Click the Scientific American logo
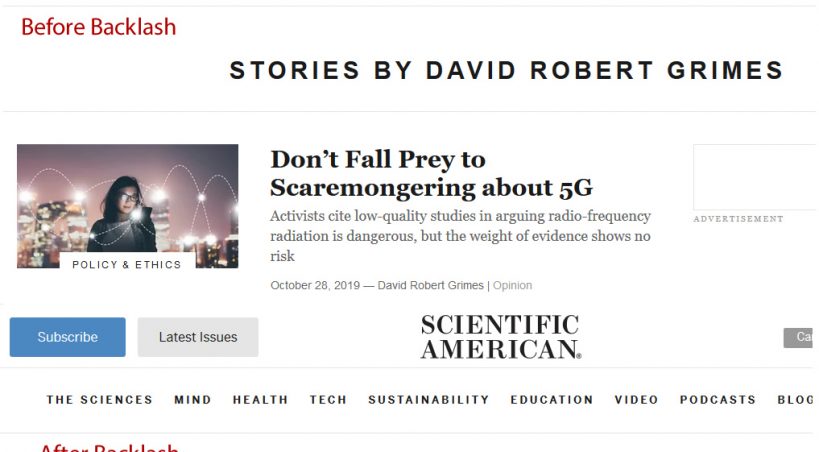Screen dimensions: 819x452 point(500,337)
